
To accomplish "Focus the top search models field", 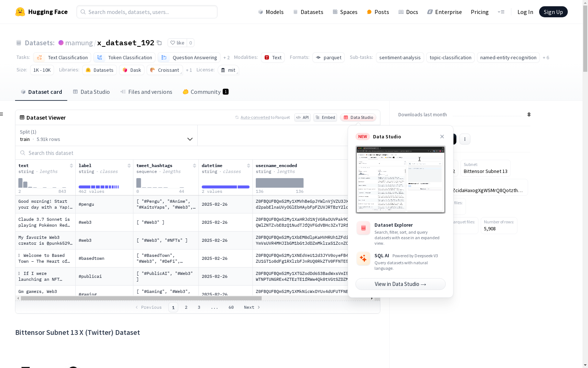I will pos(147,12).
